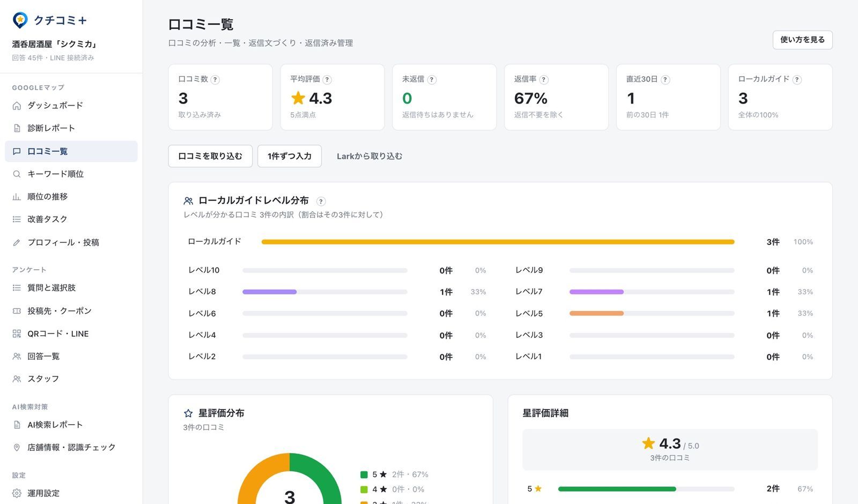The image size is (858, 504).
Task: Click the question mark next to 返信率
Action: click(x=544, y=79)
